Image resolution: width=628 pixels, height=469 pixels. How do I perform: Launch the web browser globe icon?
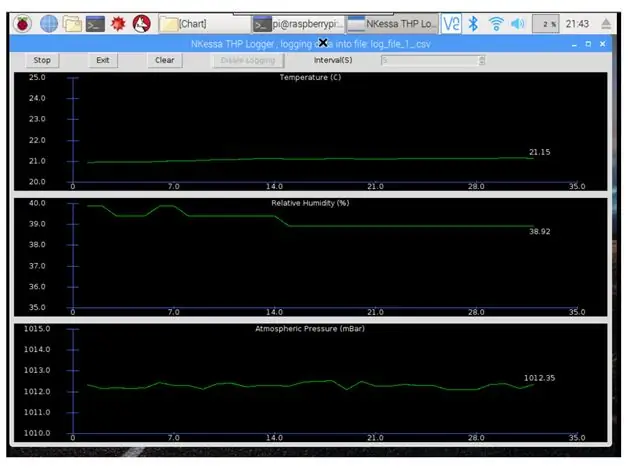(x=49, y=24)
